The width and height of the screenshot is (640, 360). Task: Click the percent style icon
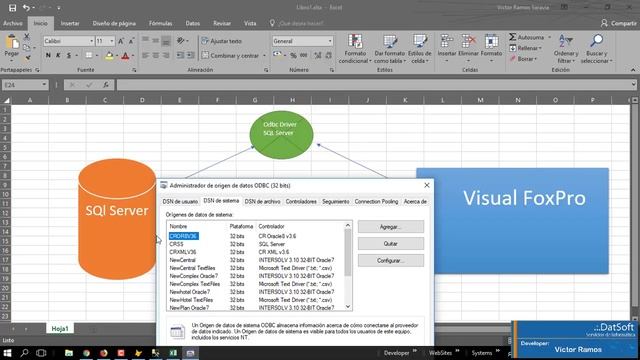[x=293, y=56]
